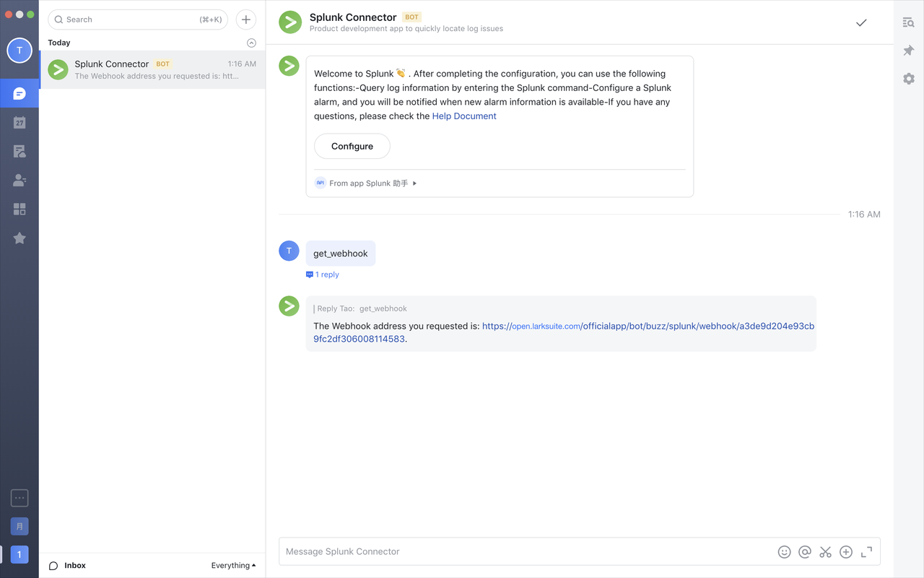Select the Splunk Connector conversation
The width and height of the screenshot is (924, 578).
click(152, 69)
